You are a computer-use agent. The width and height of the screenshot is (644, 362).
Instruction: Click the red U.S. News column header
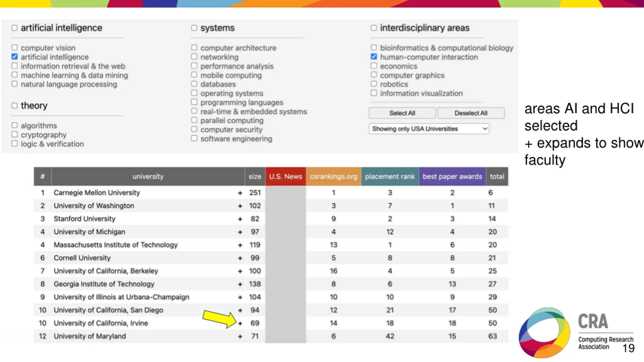pos(286,176)
